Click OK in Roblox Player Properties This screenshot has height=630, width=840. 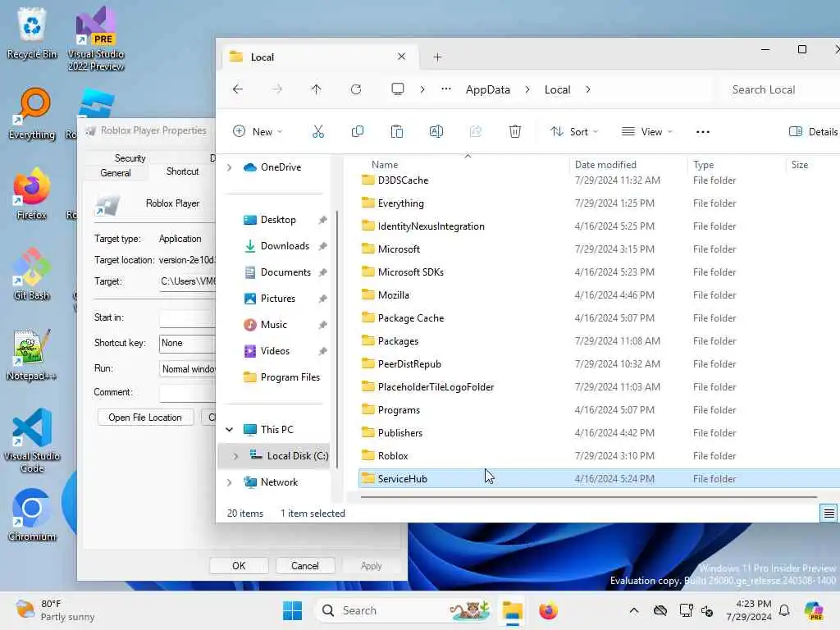point(239,566)
